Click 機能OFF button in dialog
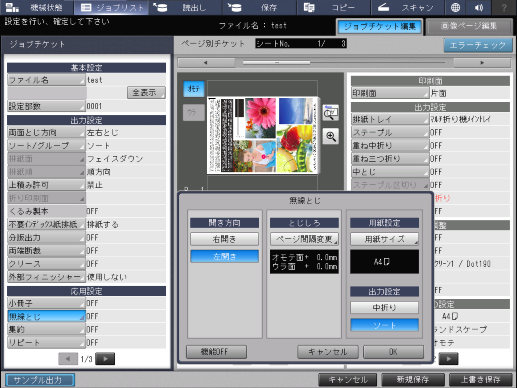 click(216, 352)
